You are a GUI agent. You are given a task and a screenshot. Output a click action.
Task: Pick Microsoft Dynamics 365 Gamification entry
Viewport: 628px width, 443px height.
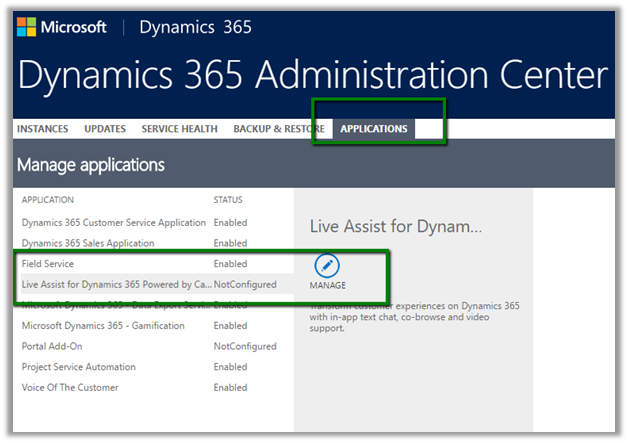tap(103, 326)
